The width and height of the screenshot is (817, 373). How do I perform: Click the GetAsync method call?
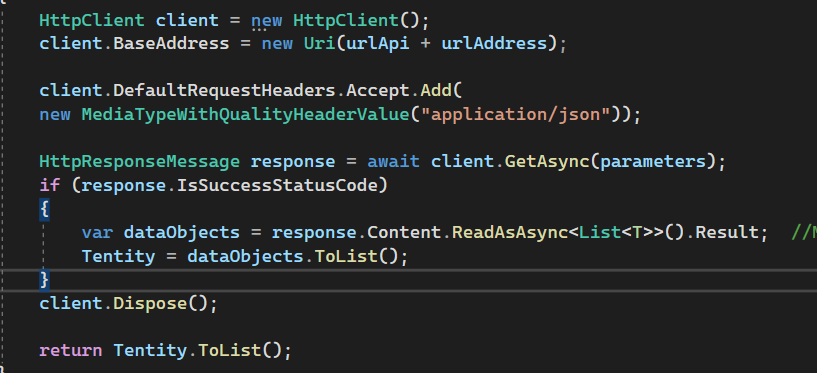546,161
